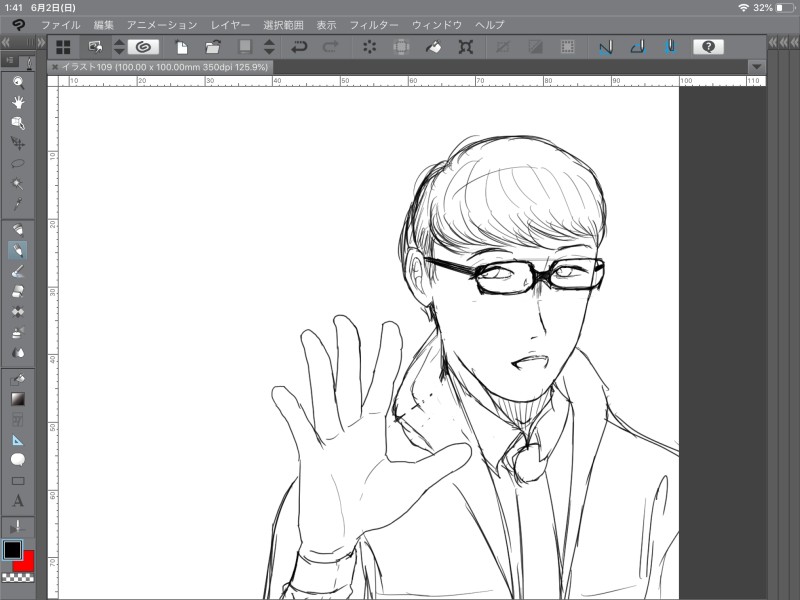This screenshot has height=600, width=800.
Task: Open the アニメーション menu
Action: [x=162, y=24]
